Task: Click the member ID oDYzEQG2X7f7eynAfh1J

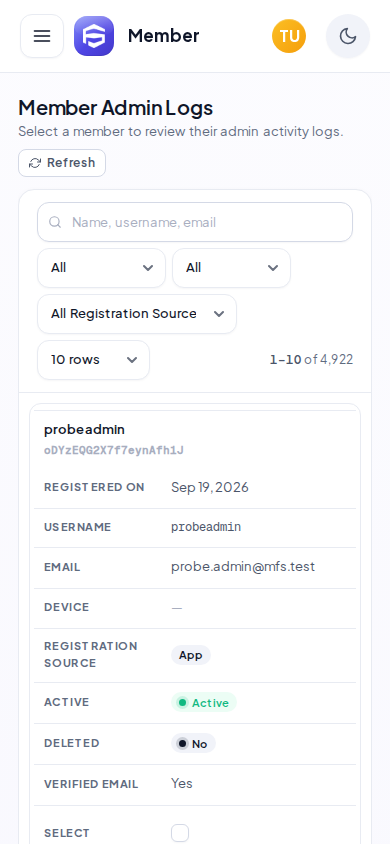Action: [114, 451]
